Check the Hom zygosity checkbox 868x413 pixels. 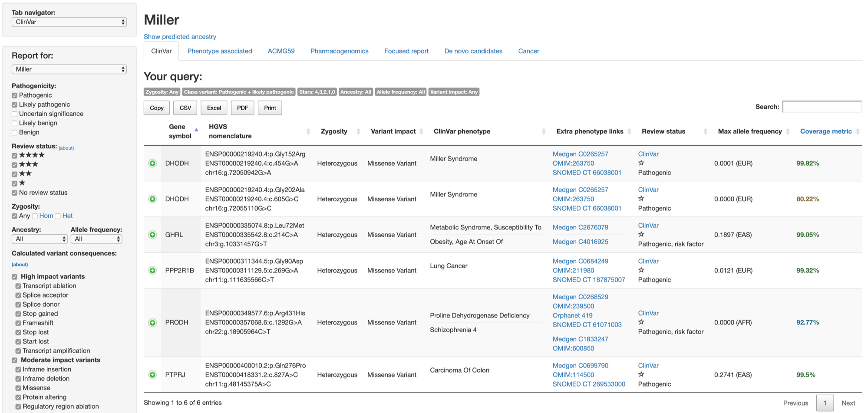[35, 216]
